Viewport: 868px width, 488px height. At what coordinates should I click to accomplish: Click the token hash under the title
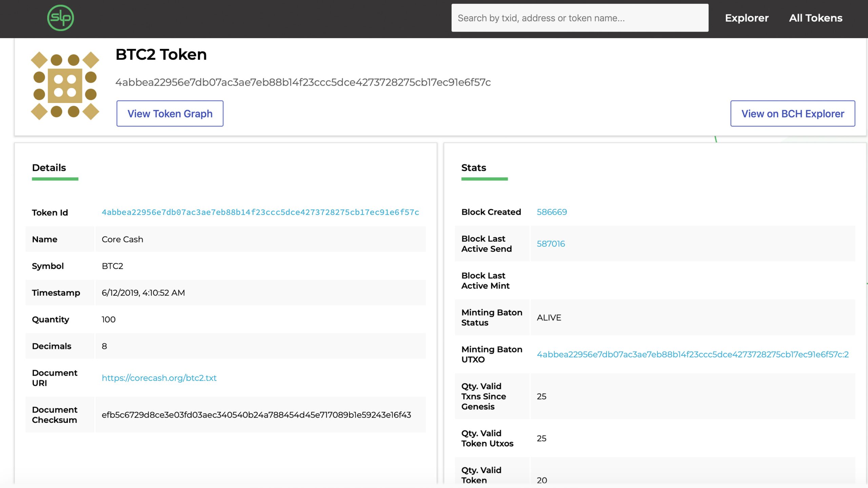click(x=303, y=82)
